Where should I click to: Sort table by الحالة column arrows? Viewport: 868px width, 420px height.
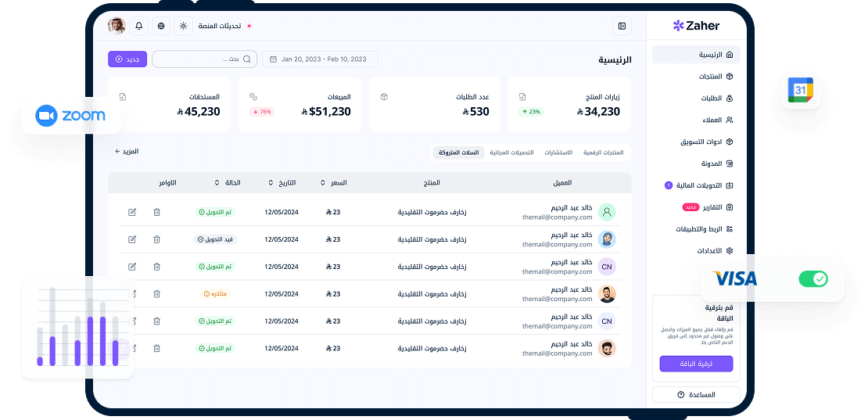217,183
